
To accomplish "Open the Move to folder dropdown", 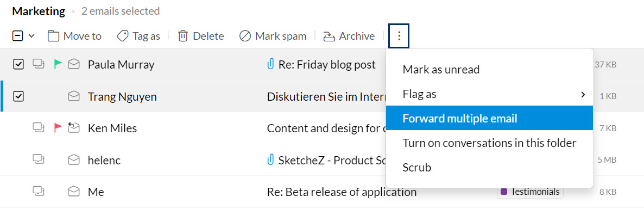I will point(74,36).
